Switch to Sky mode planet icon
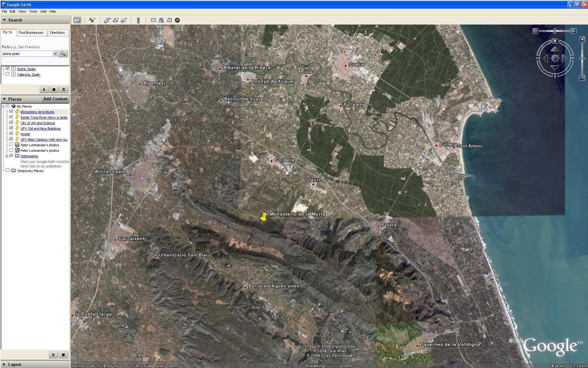The height and width of the screenshot is (368, 588). (x=177, y=20)
